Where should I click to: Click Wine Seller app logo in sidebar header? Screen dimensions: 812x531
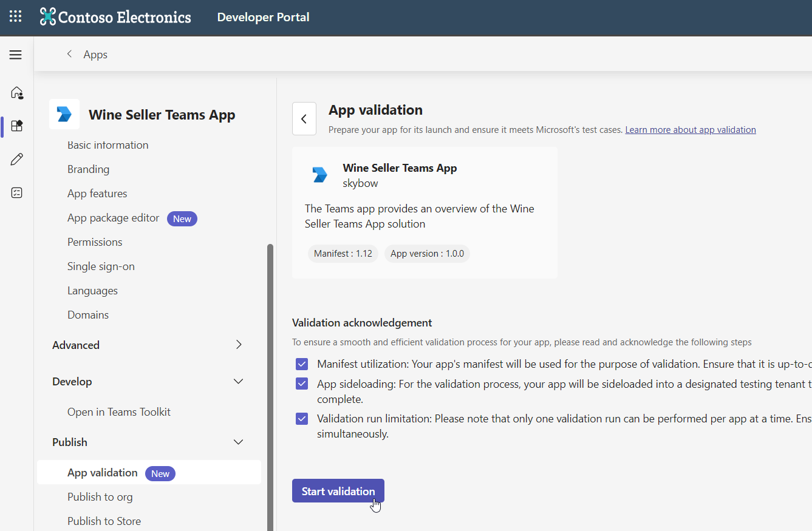click(64, 114)
